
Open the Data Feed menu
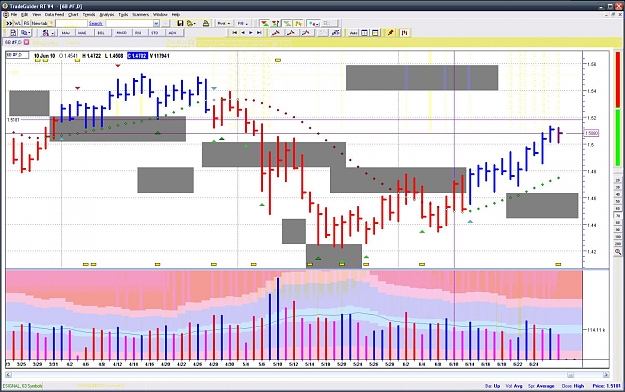pos(54,15)
